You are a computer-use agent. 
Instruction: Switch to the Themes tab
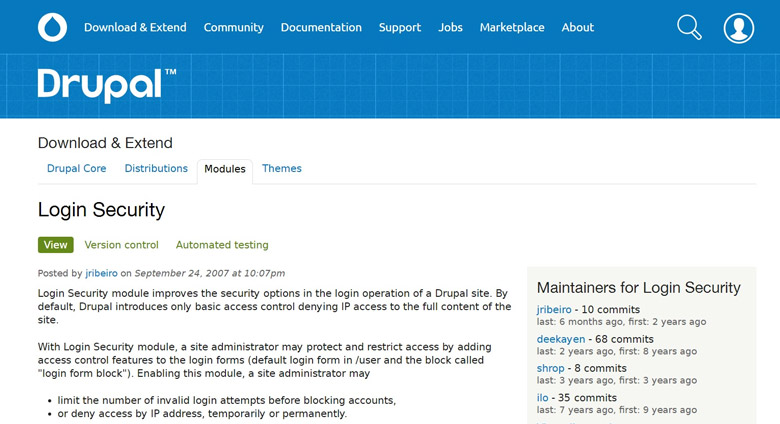282,169
